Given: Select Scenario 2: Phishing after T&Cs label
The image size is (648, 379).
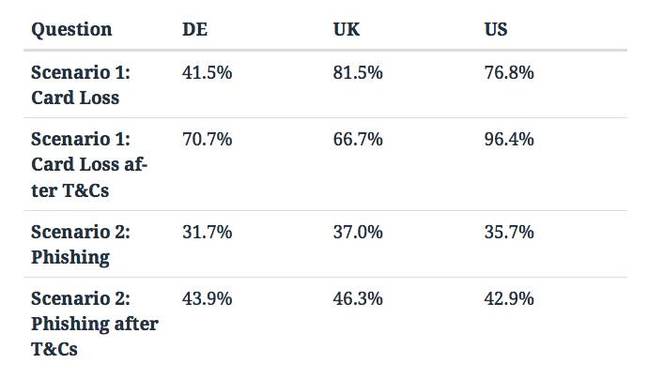Looking at the screenshot, I should point(95,324).
